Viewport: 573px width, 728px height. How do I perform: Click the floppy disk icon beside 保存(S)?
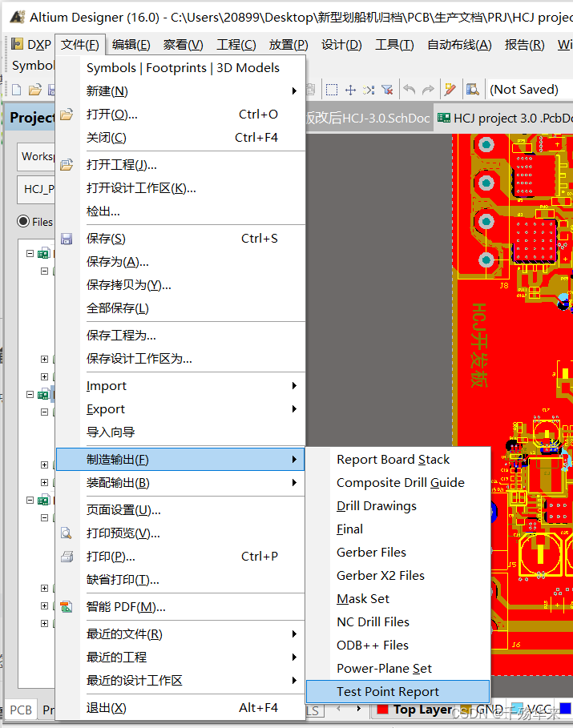[67, 239]
